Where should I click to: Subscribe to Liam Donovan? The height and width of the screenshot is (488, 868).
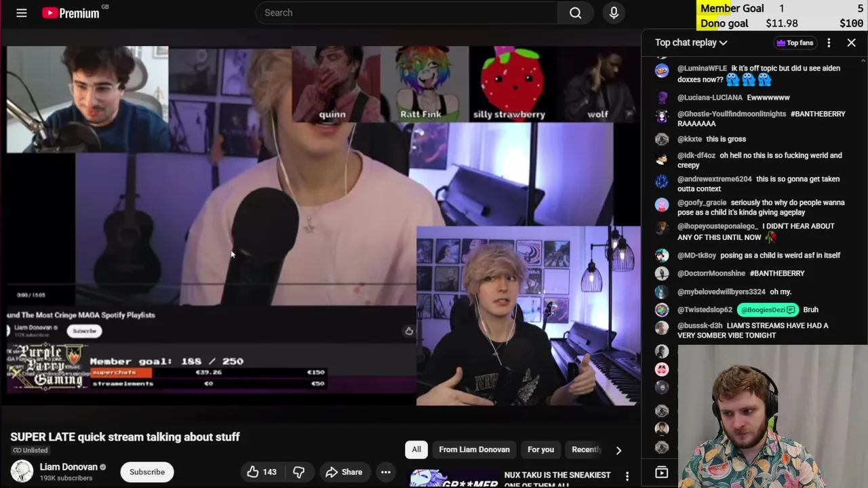pos(147,472)
